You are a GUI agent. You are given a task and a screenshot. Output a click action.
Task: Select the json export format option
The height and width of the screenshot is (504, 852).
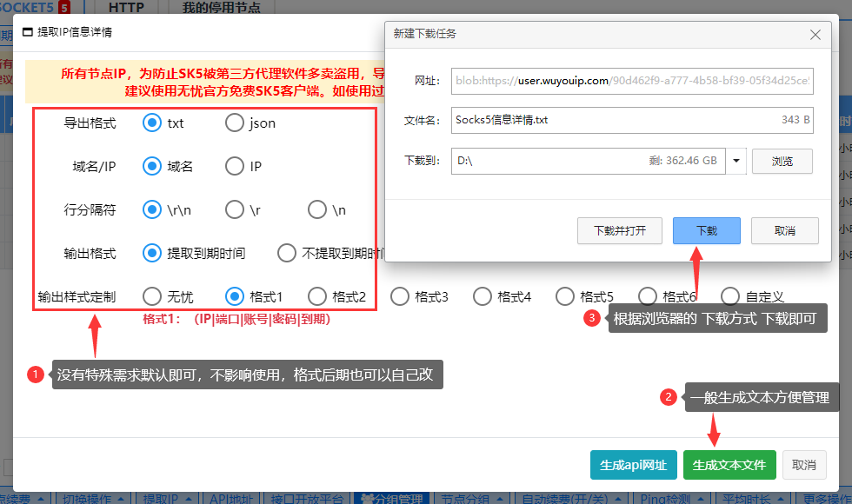tap(235, 123)
